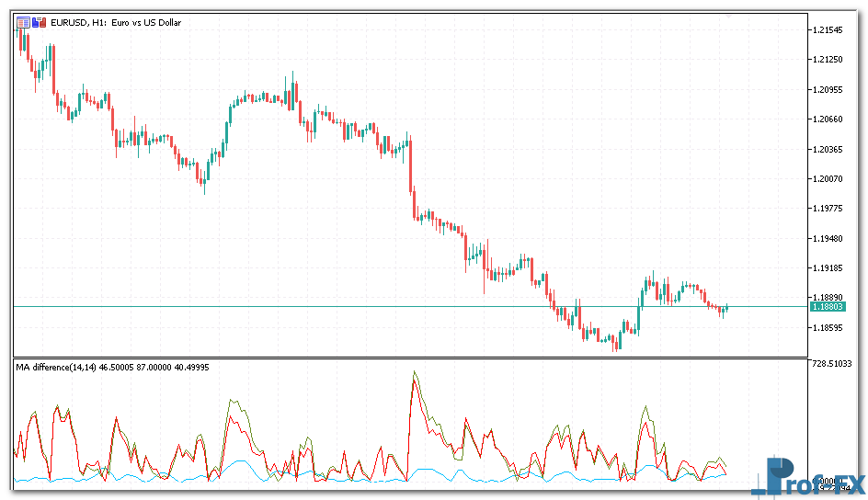Click the 1.21545 price scale label

[x=828, y=30]
